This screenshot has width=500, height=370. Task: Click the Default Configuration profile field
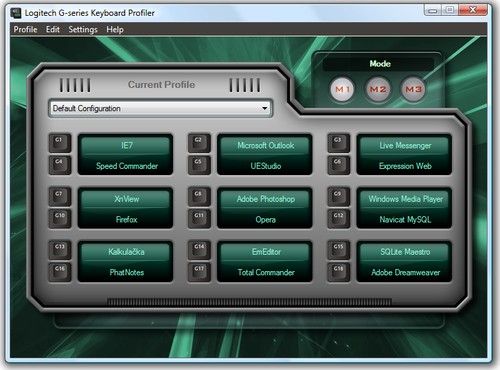point(160,108)
